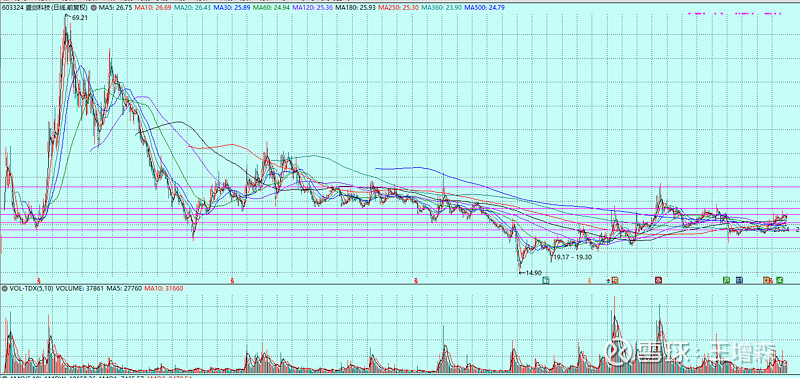Click the dark blue event marker icon
The image size is (800, 378).
coord(739,280)
